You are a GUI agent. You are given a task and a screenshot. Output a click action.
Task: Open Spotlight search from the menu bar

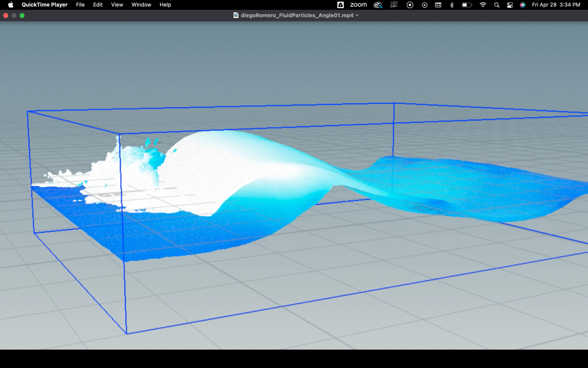pyautogui.click(x=497, y=5)
